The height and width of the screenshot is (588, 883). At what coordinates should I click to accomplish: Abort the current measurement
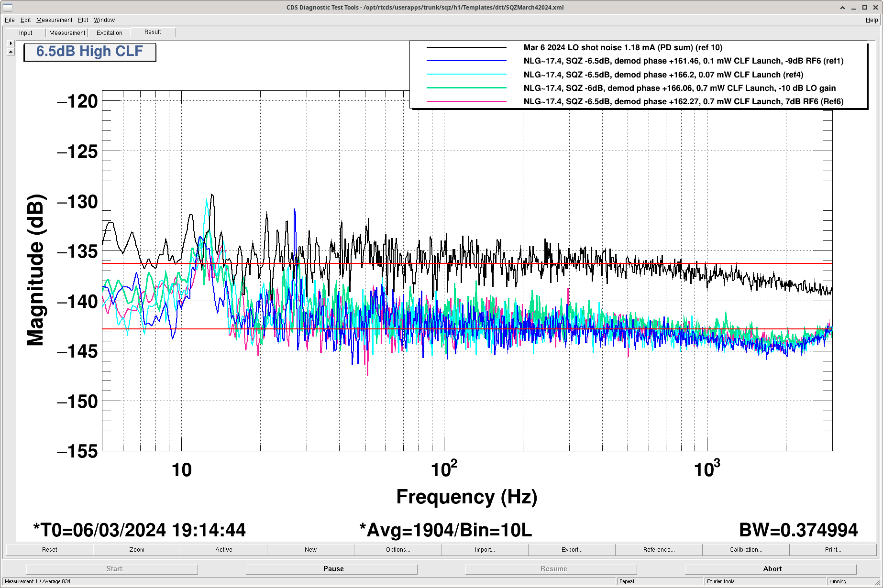[x=772, y=569]
